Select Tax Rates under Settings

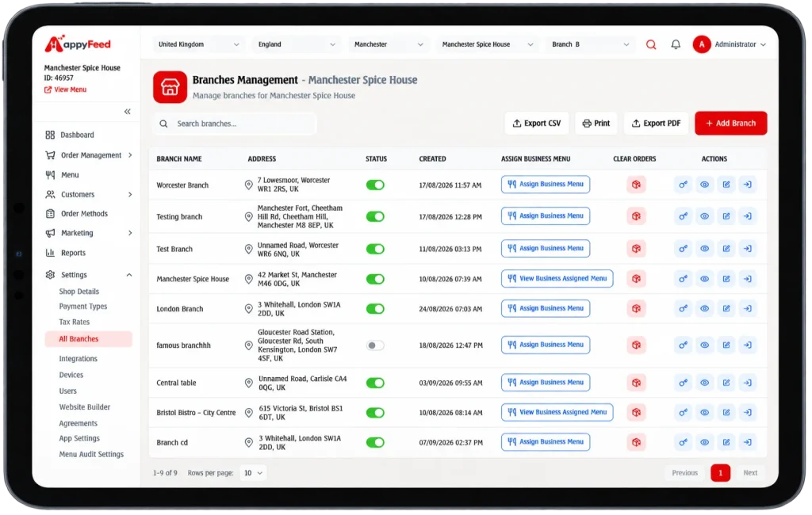[74, 322]
